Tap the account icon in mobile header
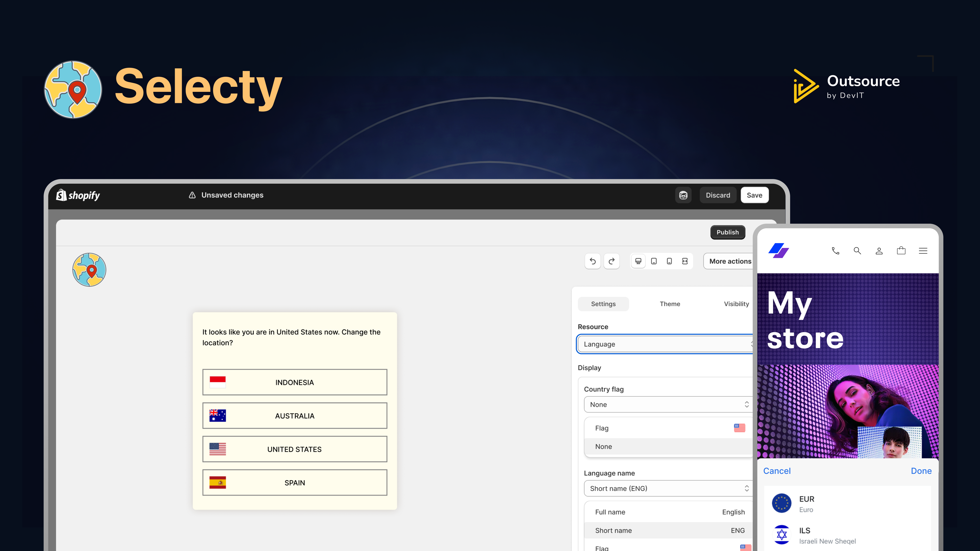The width and height of the screenshot is (980, 551). coord(879,251)
